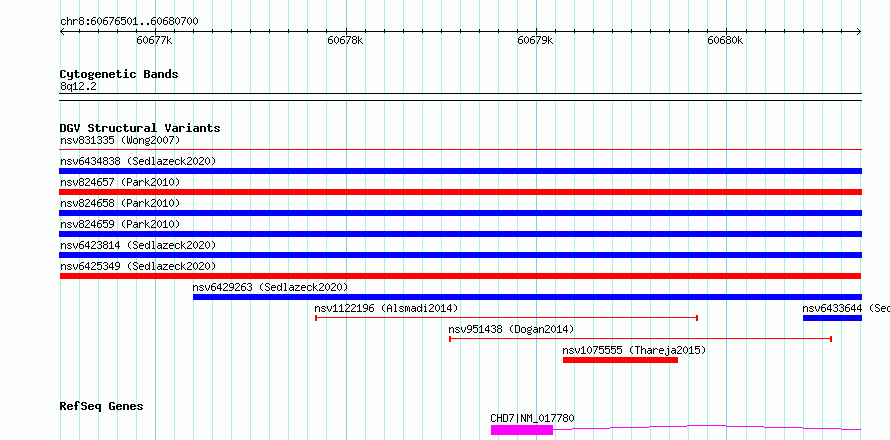Click the short blue nsv6433644 bar
890x440 pixels.
pyautogui.click(x=832, y=318)
